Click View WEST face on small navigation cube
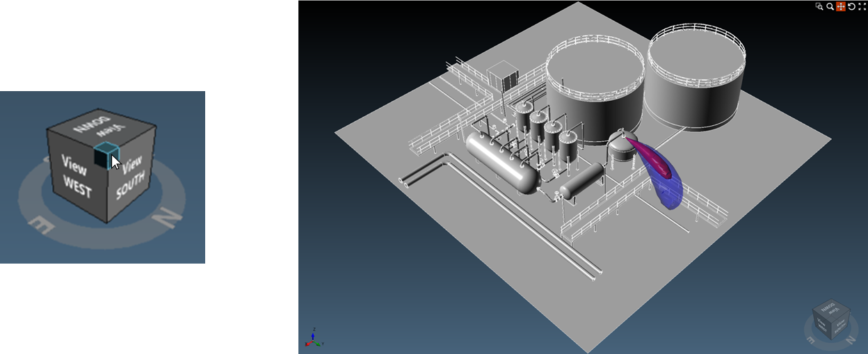The height and width of the screenshot is (354, 868). 823,324
